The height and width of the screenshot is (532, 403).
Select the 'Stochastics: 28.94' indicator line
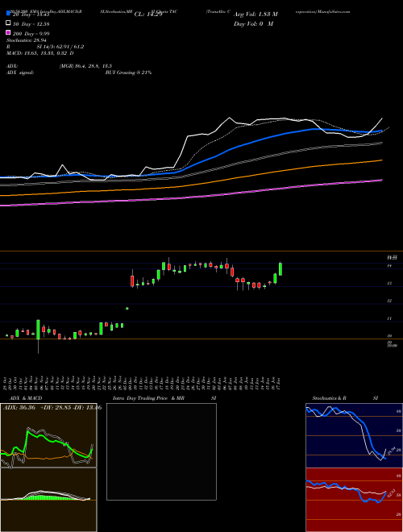coord(27,40)
